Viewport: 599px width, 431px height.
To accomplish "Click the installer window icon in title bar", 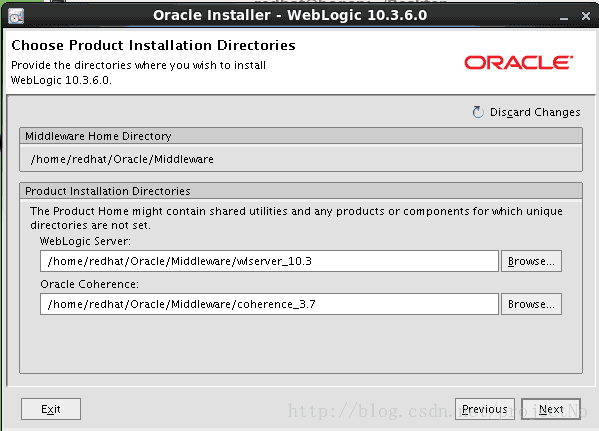I will (16, 16).
